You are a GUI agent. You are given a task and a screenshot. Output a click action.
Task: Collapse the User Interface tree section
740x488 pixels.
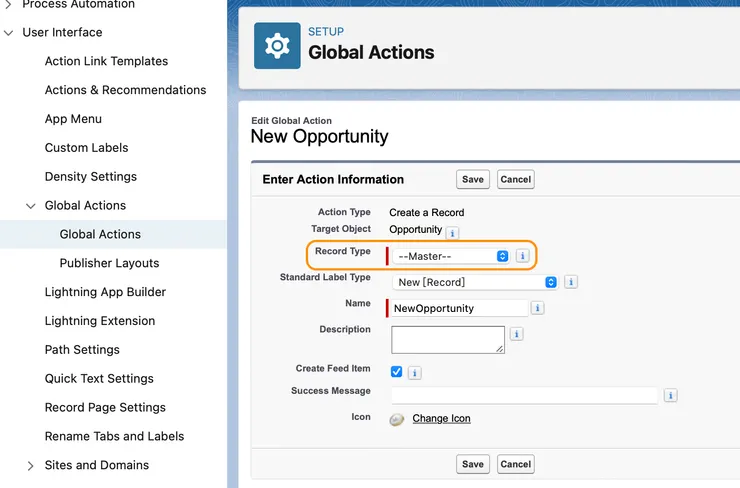point(8,32)
